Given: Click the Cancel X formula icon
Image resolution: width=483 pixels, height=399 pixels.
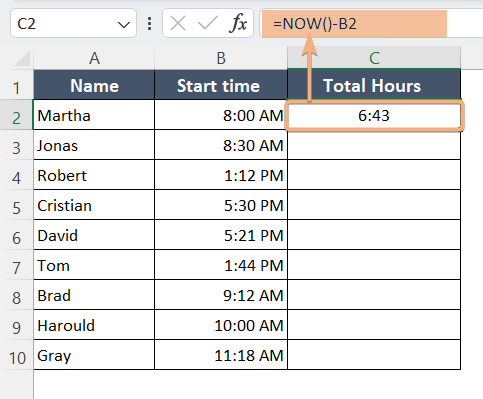Looking at the screenshot, I should 178,24.
